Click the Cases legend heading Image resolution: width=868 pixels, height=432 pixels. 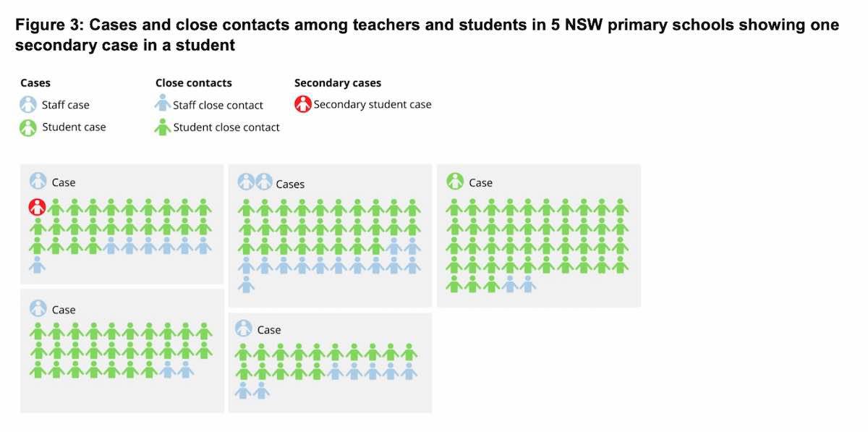tap(35, 83)
